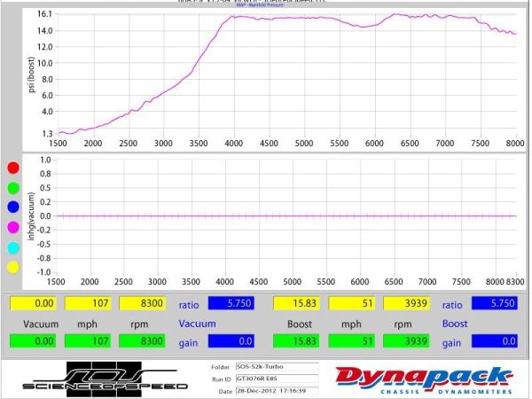Click the Run ID field GT3076R E85
Image resolution: width=532 pixels, height=399 pixels.
point(278,379)
